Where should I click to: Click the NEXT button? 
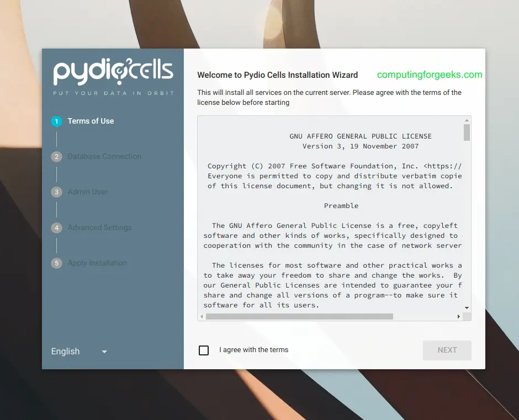coord(447,350)
